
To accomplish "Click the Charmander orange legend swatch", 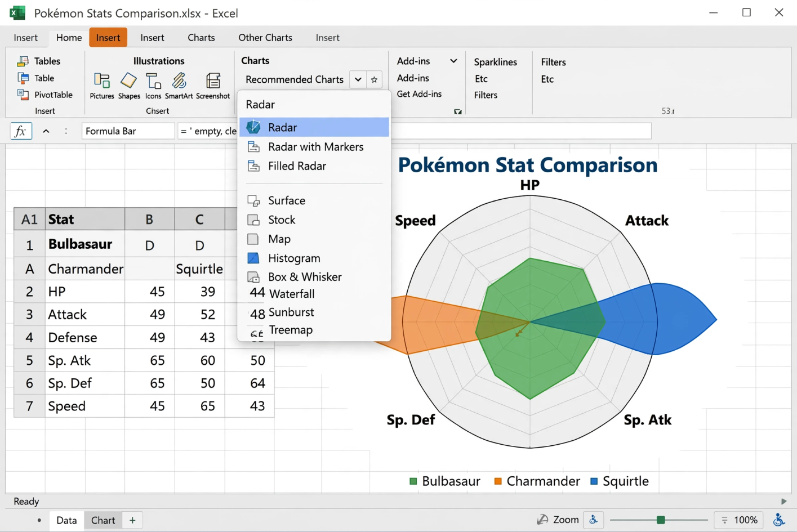I will click(x=498, y=481).
